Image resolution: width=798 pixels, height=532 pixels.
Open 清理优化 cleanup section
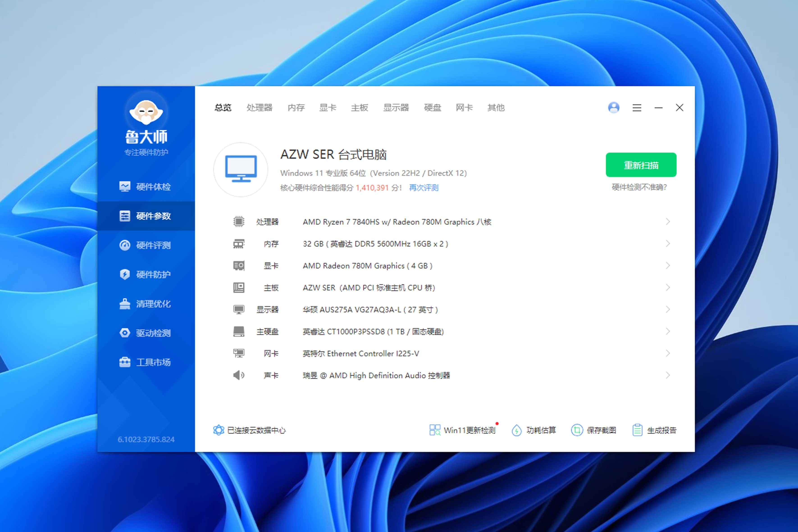point(146,304)
